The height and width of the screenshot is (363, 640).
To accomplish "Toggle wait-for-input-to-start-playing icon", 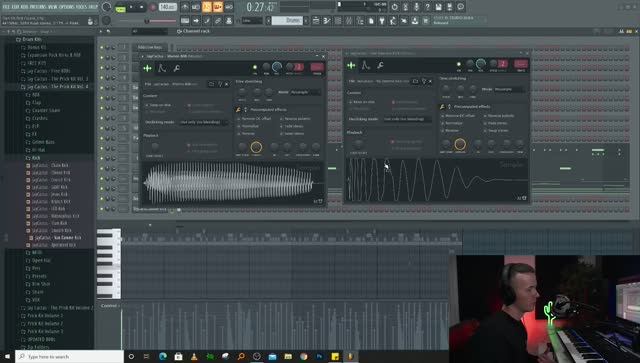I will 196,7.
